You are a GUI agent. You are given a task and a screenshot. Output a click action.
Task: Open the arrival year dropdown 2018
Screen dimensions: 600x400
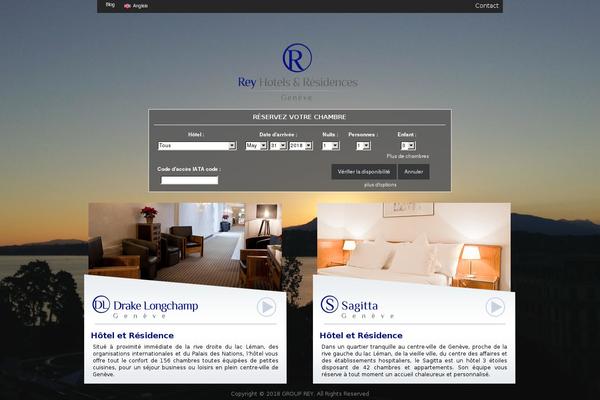[301, 146]
